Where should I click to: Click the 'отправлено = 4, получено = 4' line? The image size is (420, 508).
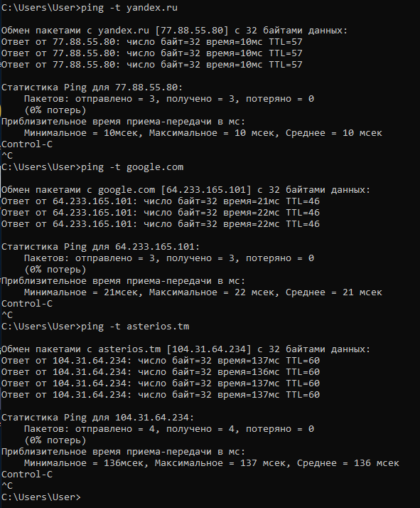pyautogui.click(x=169, y=429)
